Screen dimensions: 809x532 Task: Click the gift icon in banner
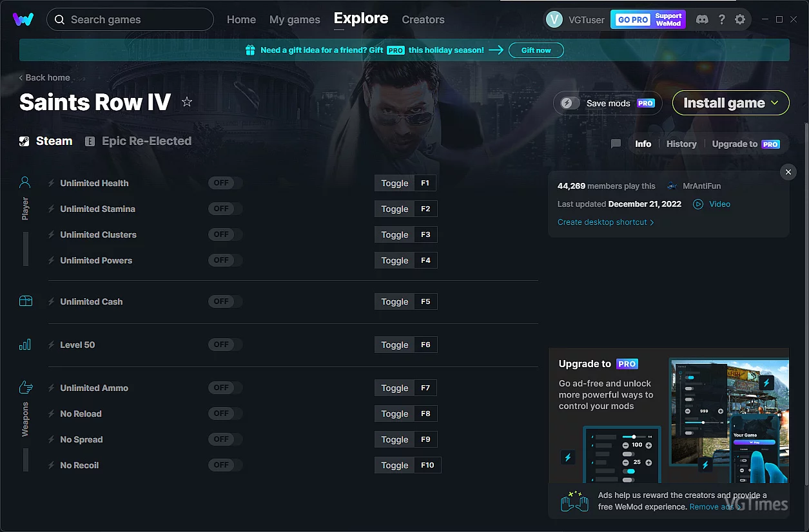[x=251, y=50]
